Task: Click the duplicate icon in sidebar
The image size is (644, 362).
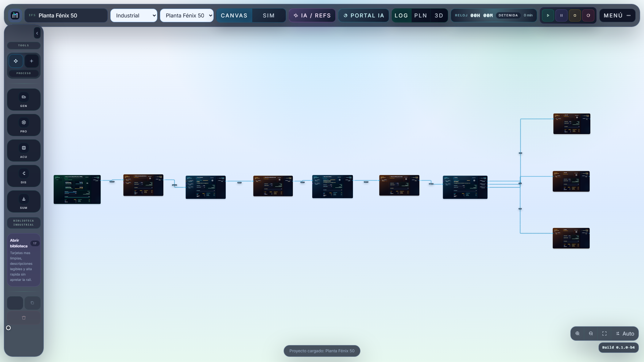Action: 32,303
